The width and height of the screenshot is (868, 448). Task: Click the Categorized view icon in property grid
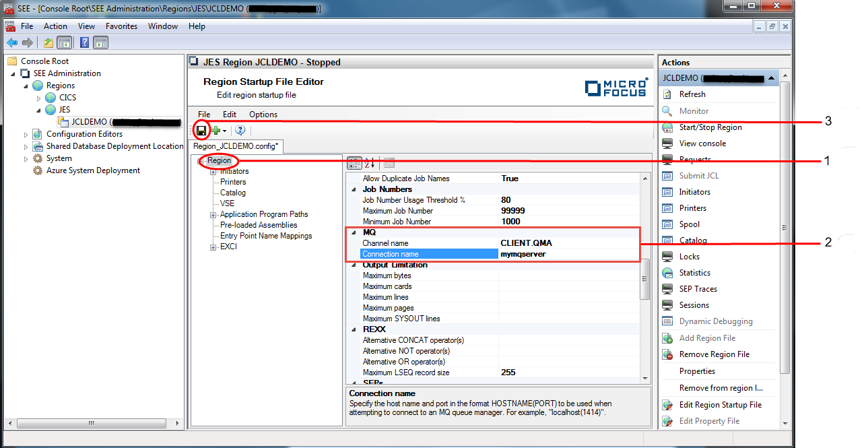pyautogui.click(x=354, y=163)
